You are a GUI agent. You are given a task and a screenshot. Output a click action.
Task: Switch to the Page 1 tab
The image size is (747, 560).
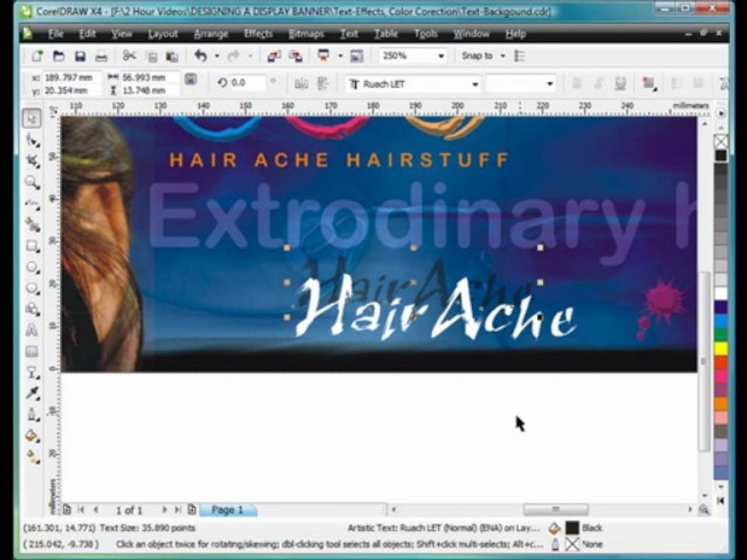227,510
